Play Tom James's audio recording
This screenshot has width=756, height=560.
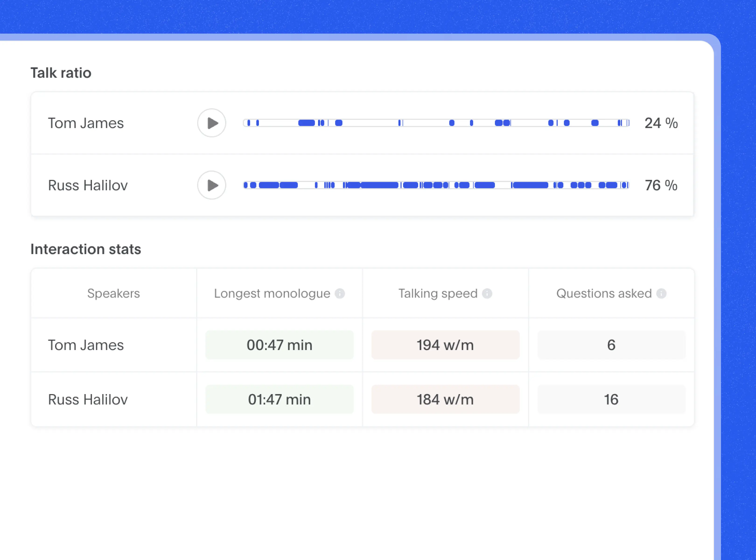coord(211,123)
